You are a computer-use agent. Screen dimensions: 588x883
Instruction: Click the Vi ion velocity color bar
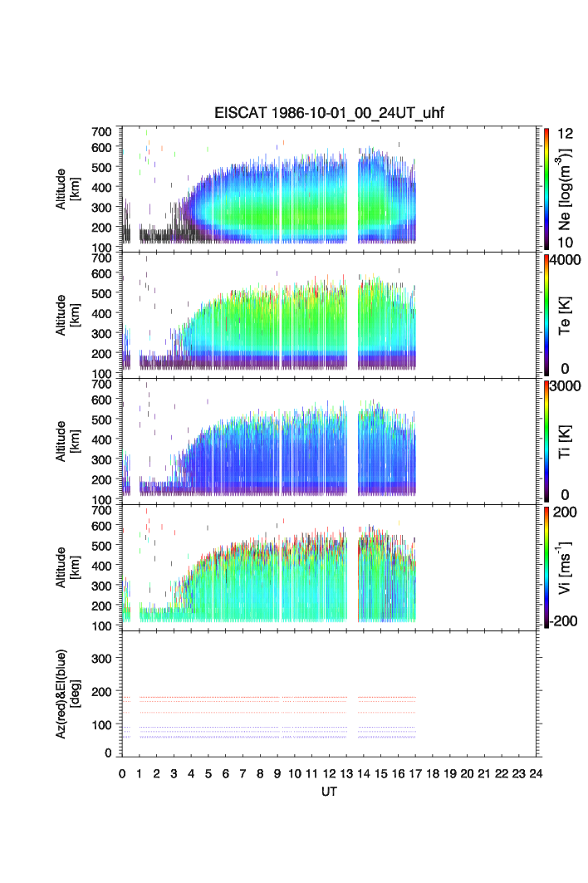point(546,566)
